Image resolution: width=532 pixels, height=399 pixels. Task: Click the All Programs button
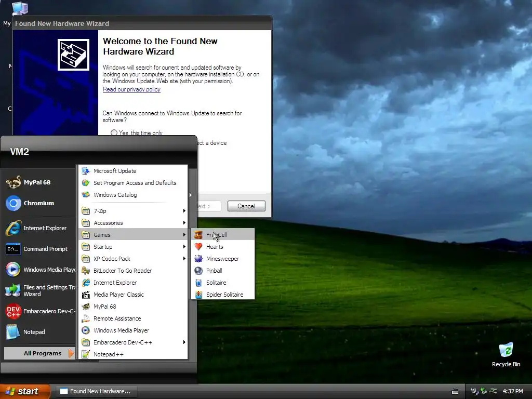click(x=39, y=353)
